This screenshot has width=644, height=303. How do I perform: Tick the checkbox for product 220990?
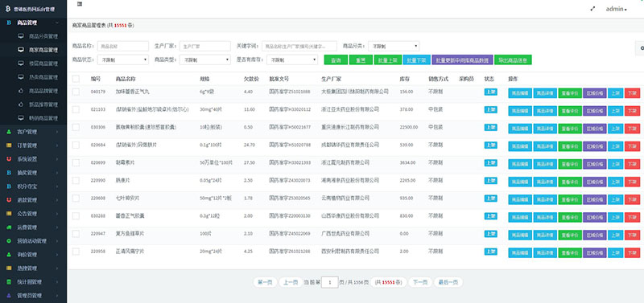tap(76, 180)
